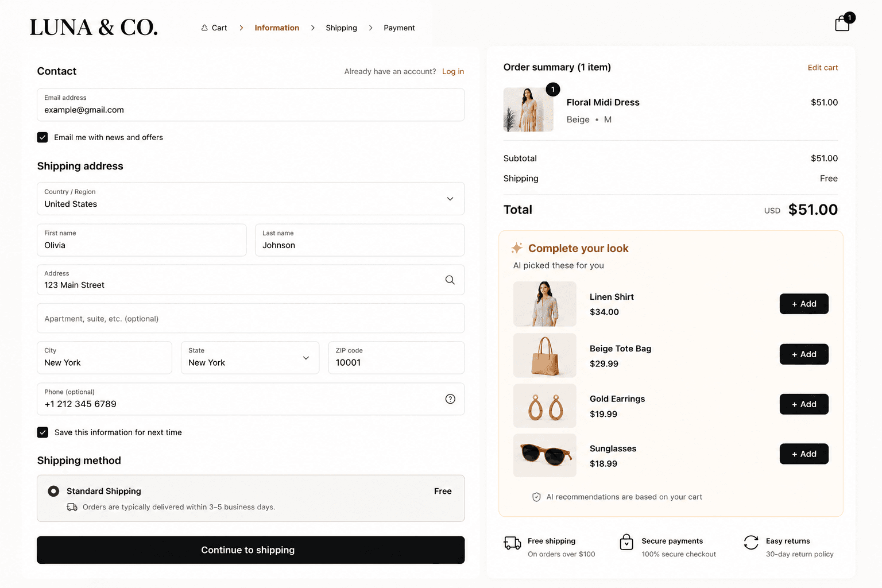Click the First name field
The width and height of the screenshot is (882, 588).
pos(142,240)
